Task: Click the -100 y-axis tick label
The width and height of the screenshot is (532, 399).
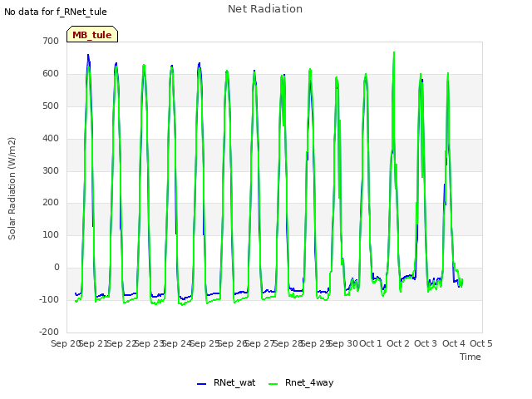Action: (49, 299)
